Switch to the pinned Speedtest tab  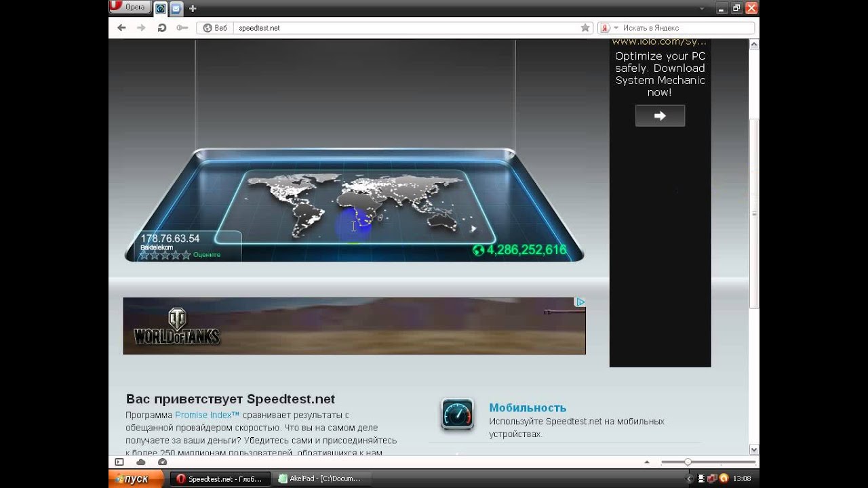(x=161, y=8)
